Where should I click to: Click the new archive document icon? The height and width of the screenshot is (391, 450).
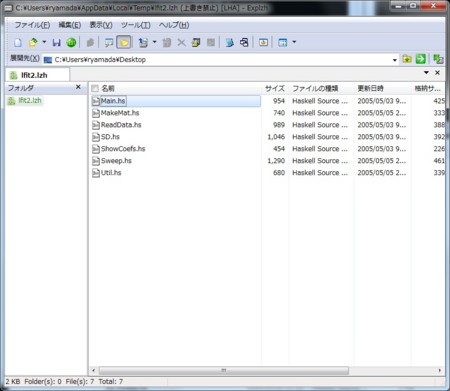pos(18,42)
